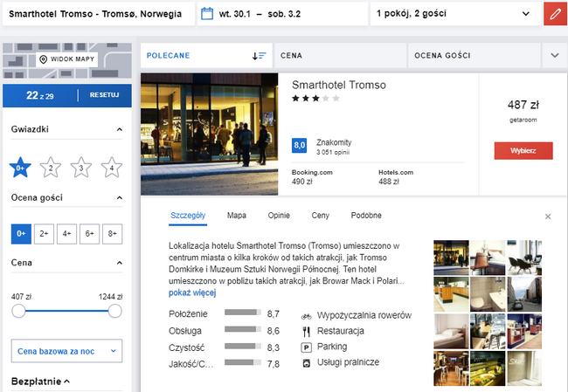The width and height of the screenshot is (568, 392).
Task: Select the 3 stars filter
Action: point(81,168)
